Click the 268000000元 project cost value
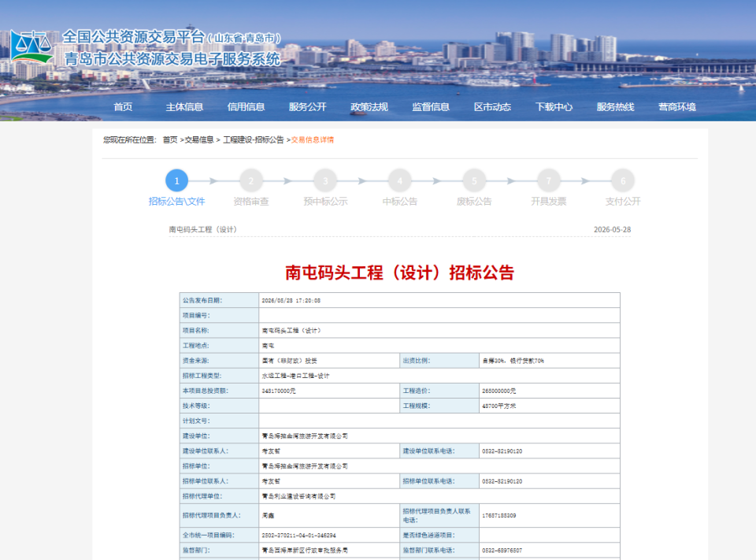The image size is (756, 560). [x=499, y=391]
